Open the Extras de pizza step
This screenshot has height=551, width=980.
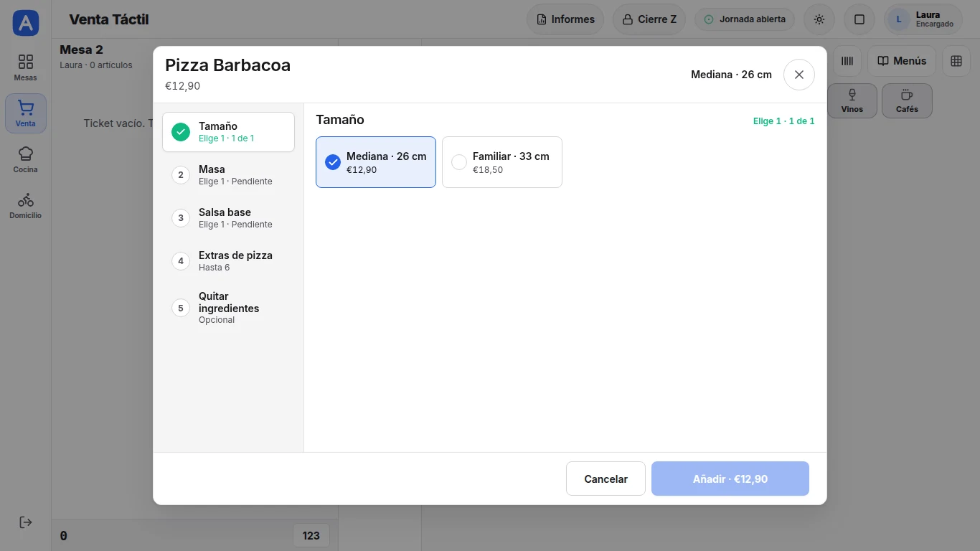228,261
